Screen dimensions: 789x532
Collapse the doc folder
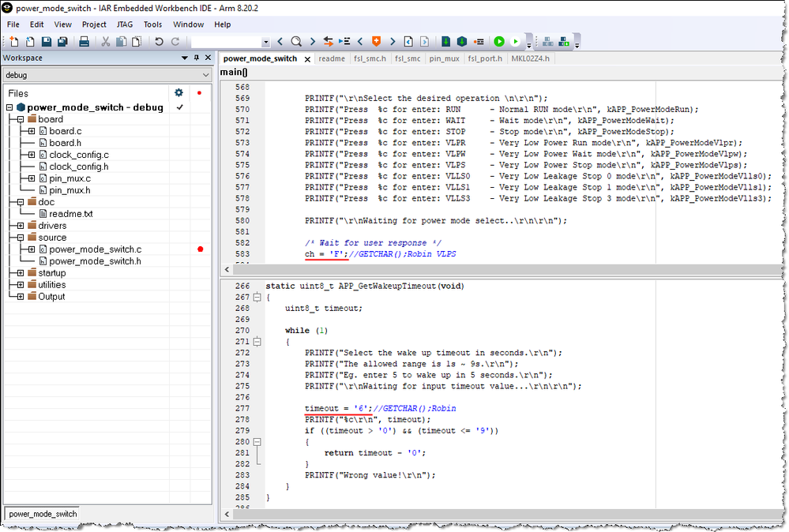click(21, 201)
